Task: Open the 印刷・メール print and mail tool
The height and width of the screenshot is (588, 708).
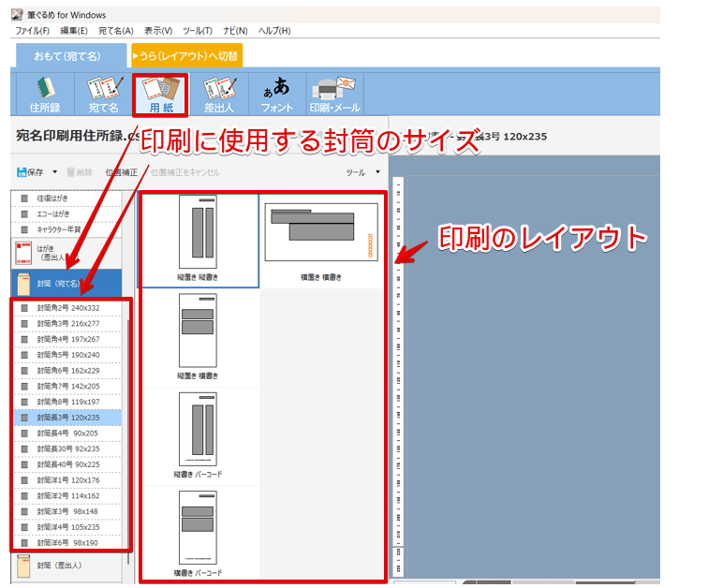Action: click(335, 94)
